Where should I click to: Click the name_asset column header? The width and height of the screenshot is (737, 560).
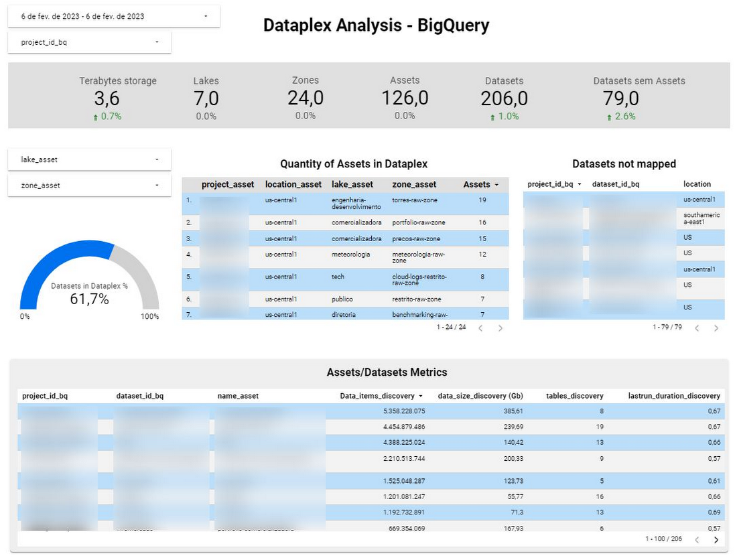[x=238, y=396]
